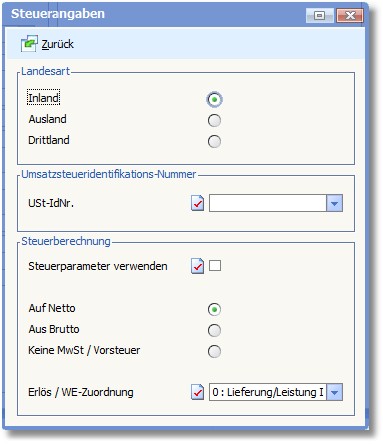Enable the Steuerparameter verwenden checkbox
Screen dimensions: 383x444
[x=215, y=266]
